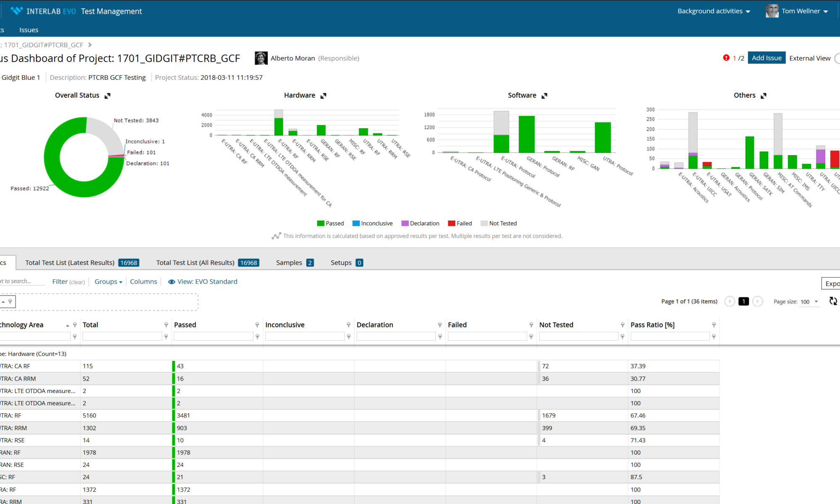Expand the Software chart to fullscreen
840x504 pixels.
click(544, 96)
